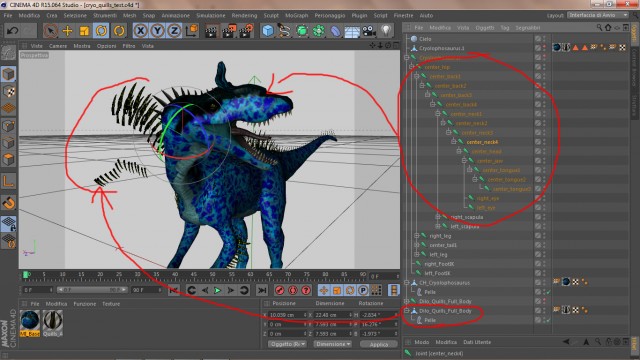
Task: Open the Simulazione menu
Action: (211, 16)
